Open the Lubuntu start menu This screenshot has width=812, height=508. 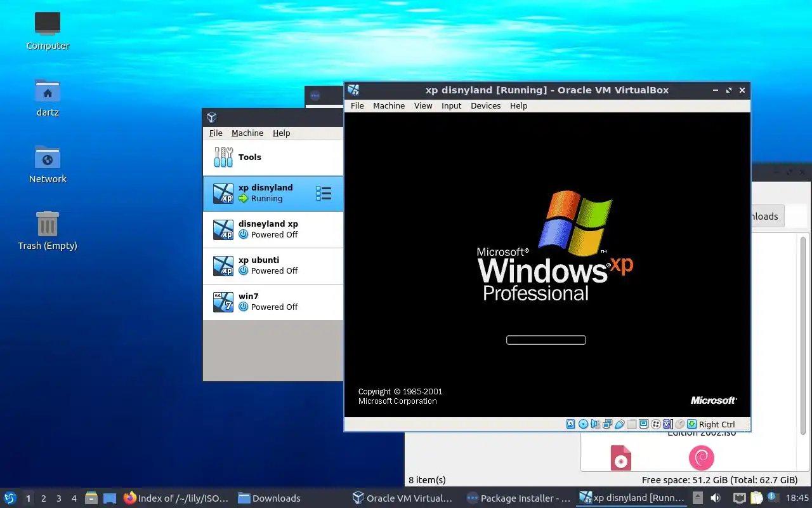(x=10, y=498)
